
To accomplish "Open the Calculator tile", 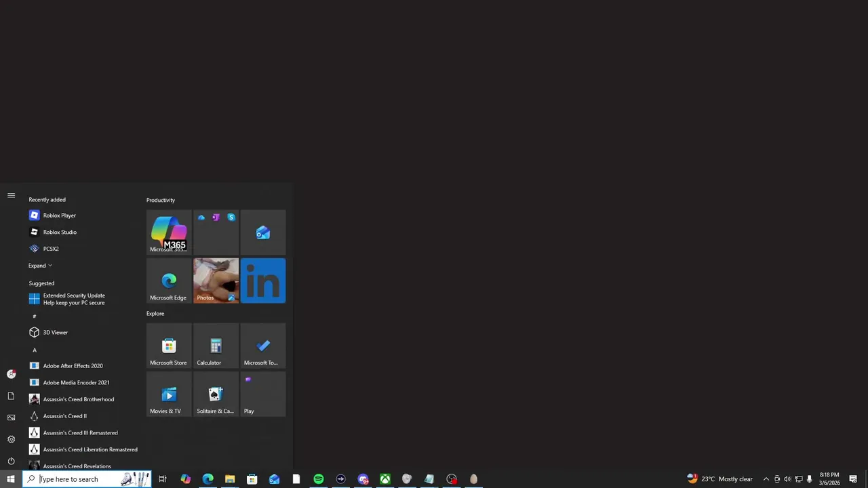I will pyautogui.click(x=216, y=346).
